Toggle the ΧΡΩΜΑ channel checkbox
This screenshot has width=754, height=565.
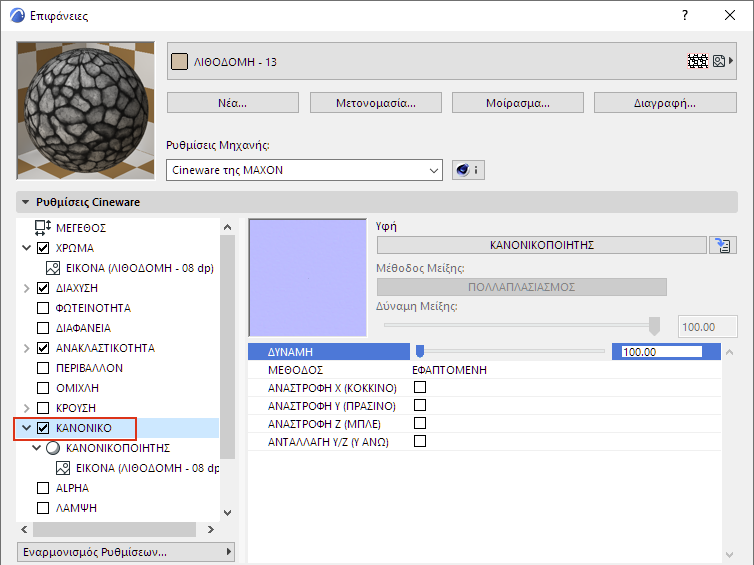(x=43, y=248)
